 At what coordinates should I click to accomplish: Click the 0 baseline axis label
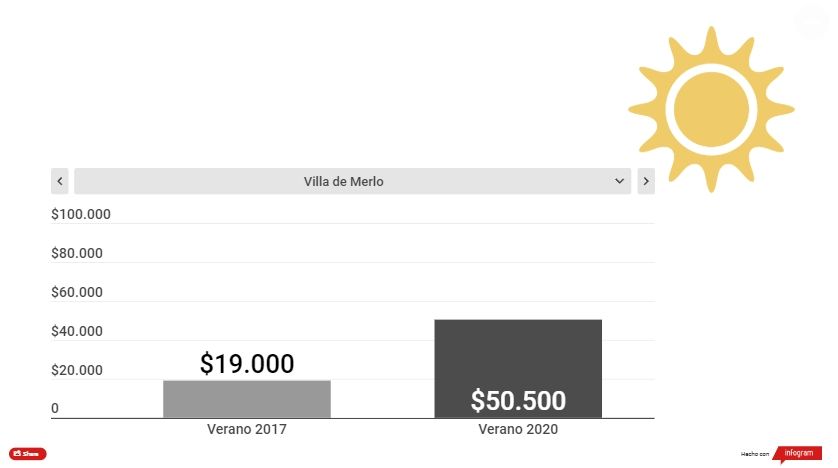point(56,408)
